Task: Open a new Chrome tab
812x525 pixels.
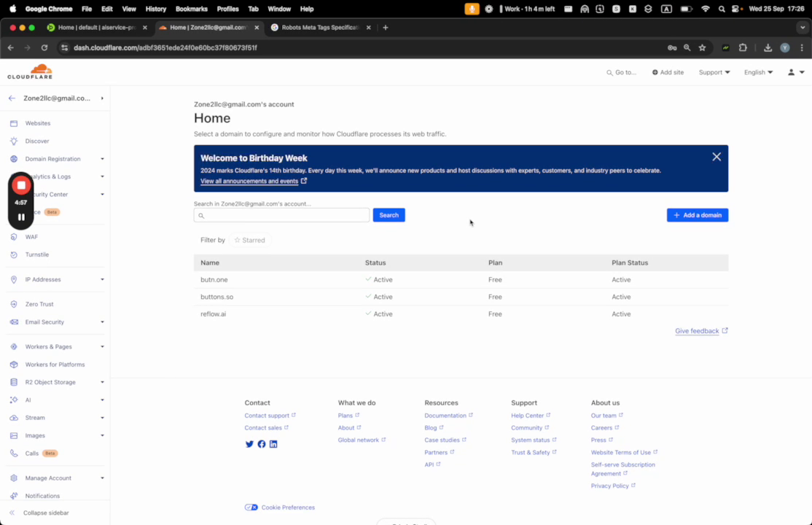Action: pos(386,28)
